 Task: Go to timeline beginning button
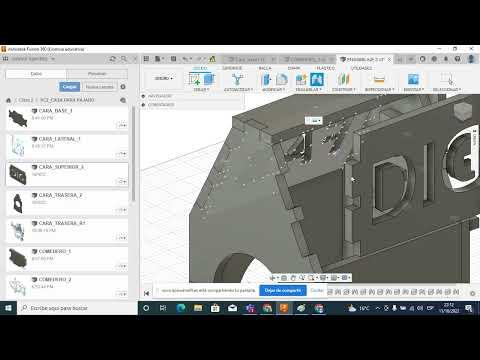(146, 293)
